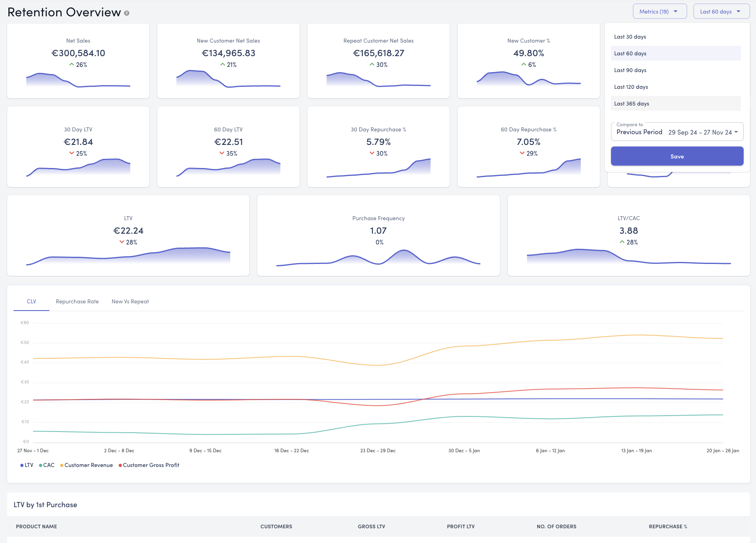
Task: Sort by REPURCHASE % column header
Action: 668,526
